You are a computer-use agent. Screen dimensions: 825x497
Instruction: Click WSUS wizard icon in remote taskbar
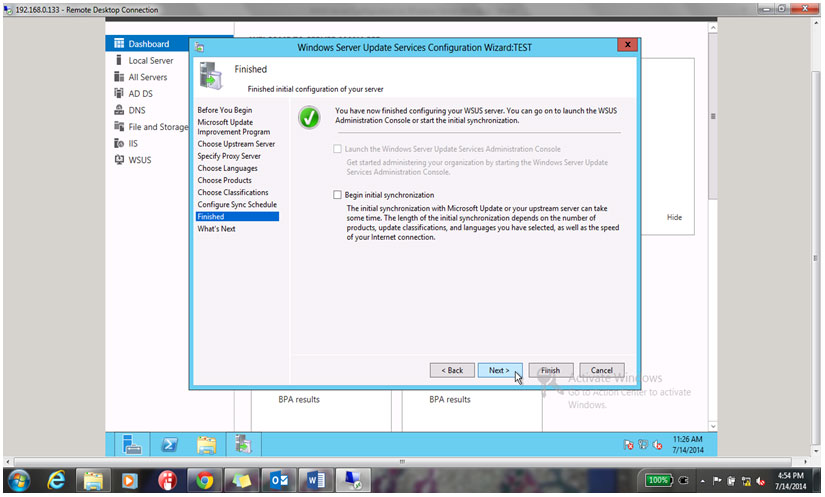(244, 445)
